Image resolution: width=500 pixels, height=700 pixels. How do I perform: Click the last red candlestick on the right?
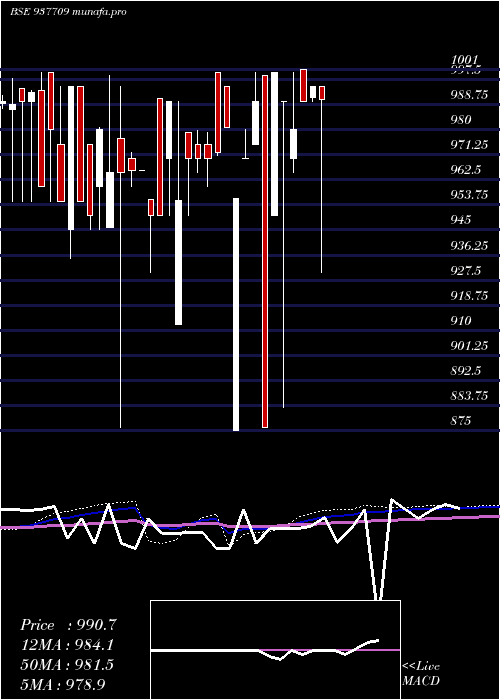322,93
